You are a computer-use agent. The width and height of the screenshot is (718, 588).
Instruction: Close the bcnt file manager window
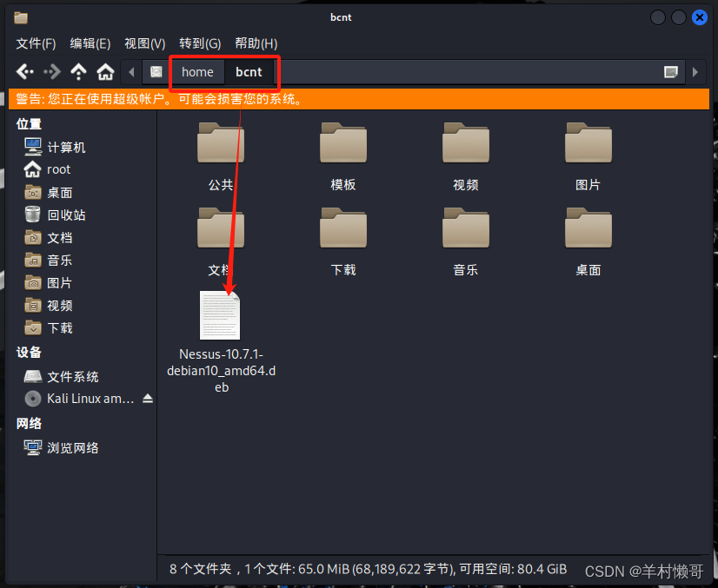699,17
